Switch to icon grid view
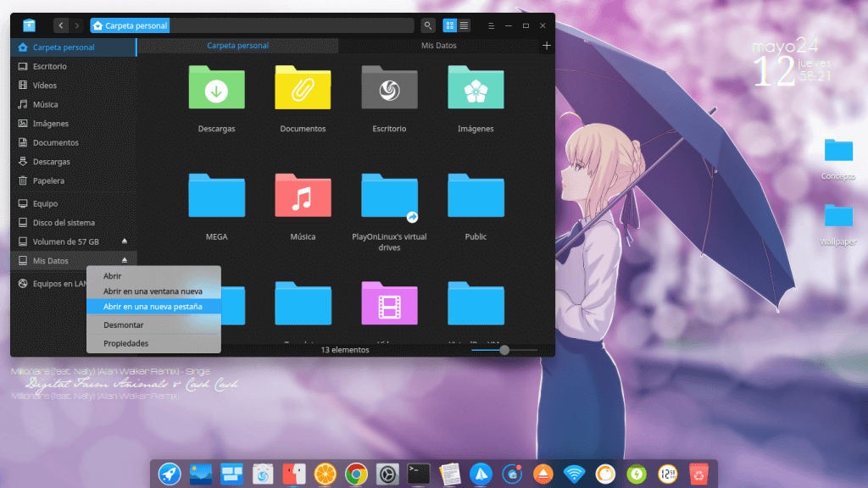The height and width of the screenshot is (488, 868). coord(450,25)
